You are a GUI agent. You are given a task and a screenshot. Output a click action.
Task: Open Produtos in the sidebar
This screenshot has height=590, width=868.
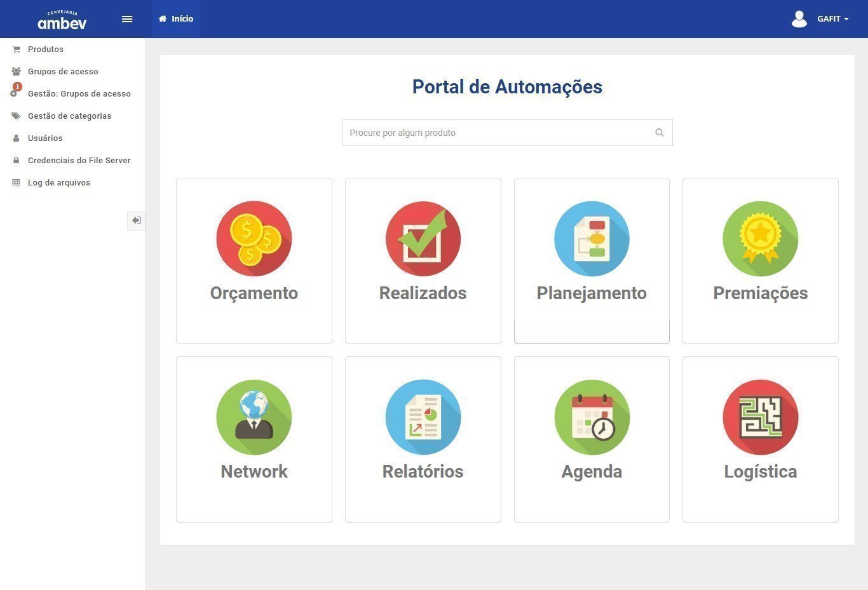[x=46, y=50]
